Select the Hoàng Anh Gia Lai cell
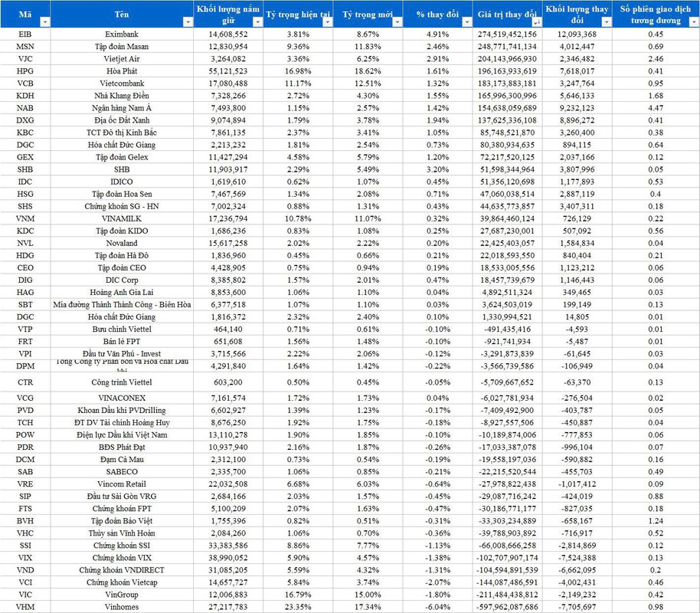This screenshot has width=700, height=613. click(122, 292)
